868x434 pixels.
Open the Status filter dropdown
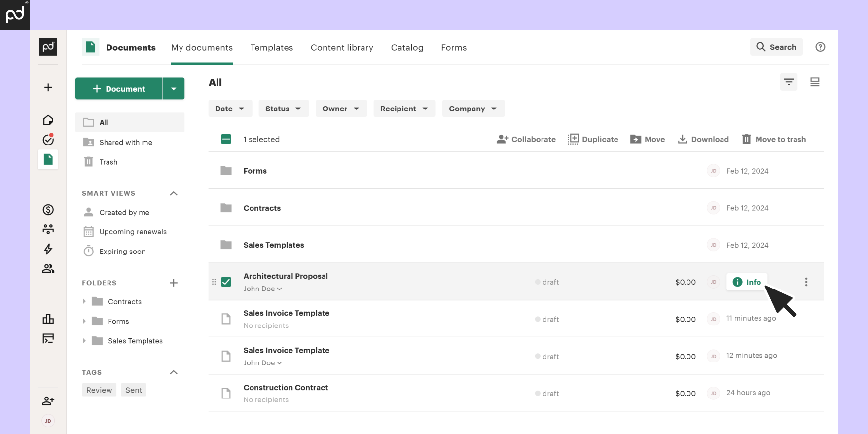tap(284, 108)
